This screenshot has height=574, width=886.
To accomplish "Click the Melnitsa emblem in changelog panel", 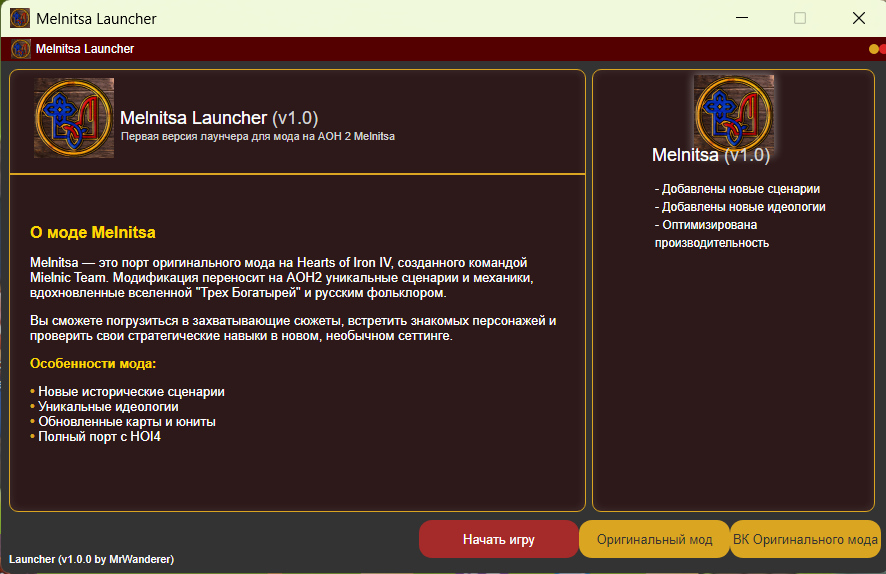I will [733, 115].
